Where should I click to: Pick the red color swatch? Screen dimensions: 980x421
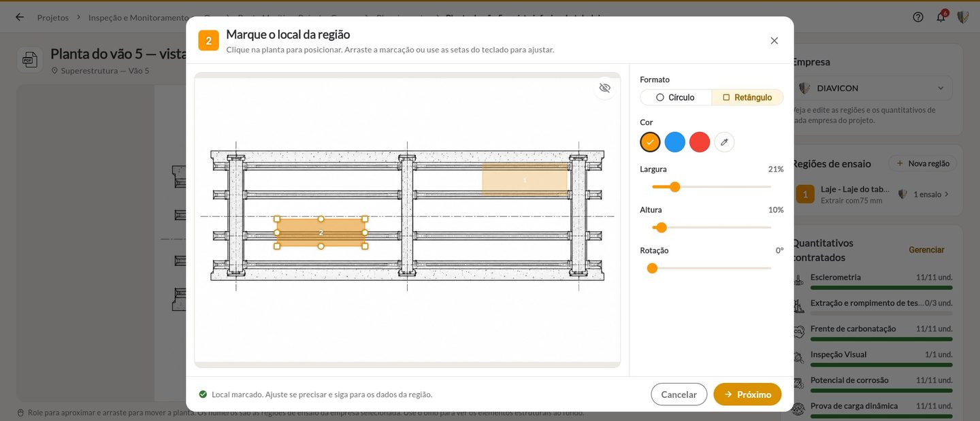click(700, 142)
